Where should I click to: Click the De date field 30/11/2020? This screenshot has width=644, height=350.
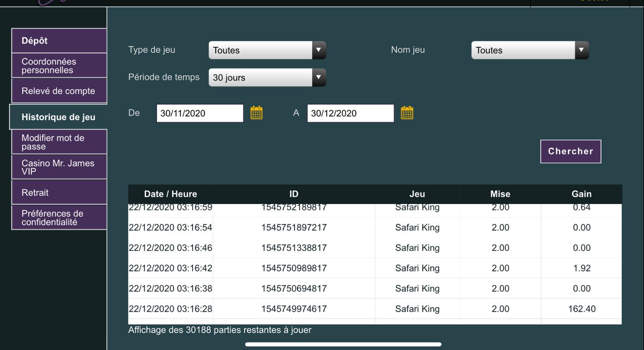(x=200, y=113)
